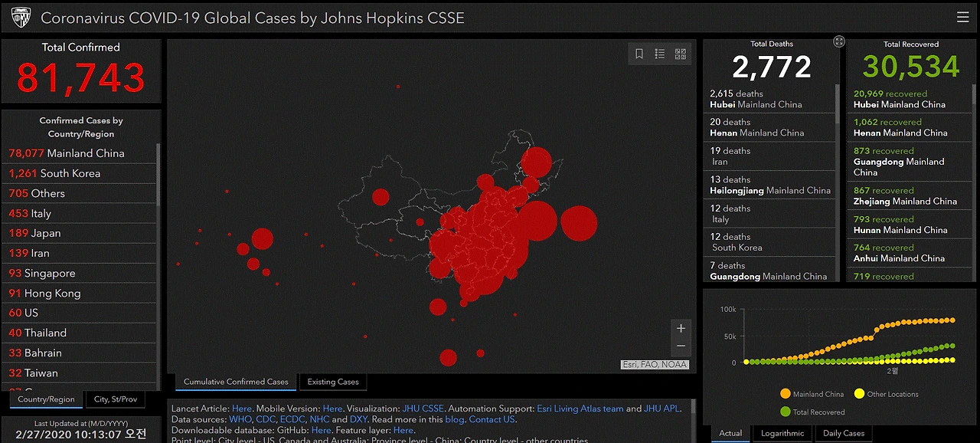This screenshot has width=980, height=443.
Task: Toggle the Other Locations chart legend dot
Action: (x=859, y=394)
